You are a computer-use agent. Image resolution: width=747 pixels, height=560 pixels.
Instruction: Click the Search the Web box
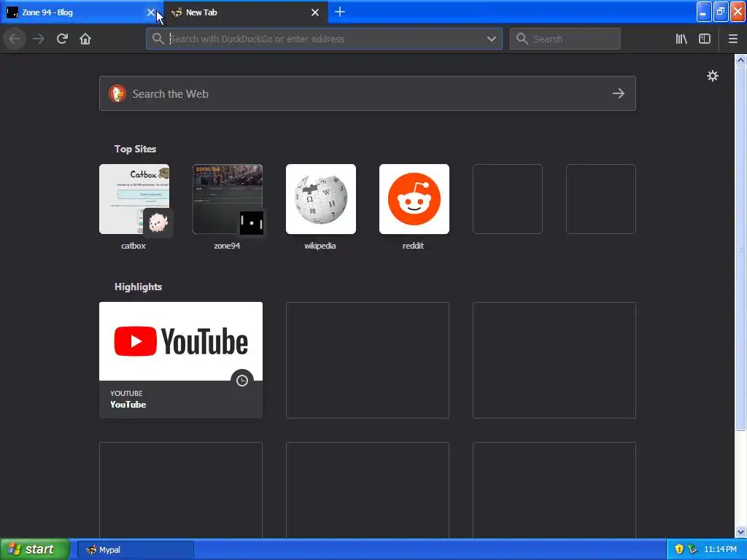(x=368, y=93)
